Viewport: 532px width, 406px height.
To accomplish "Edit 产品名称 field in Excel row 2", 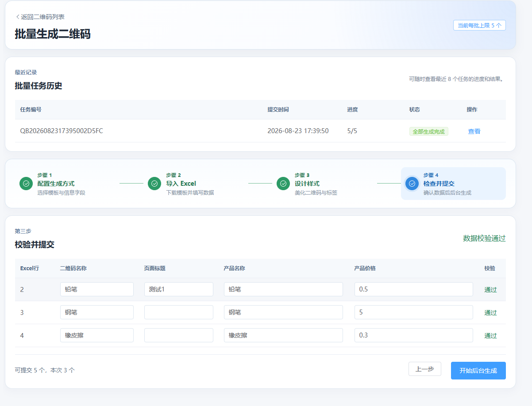I will pos(283,289).
